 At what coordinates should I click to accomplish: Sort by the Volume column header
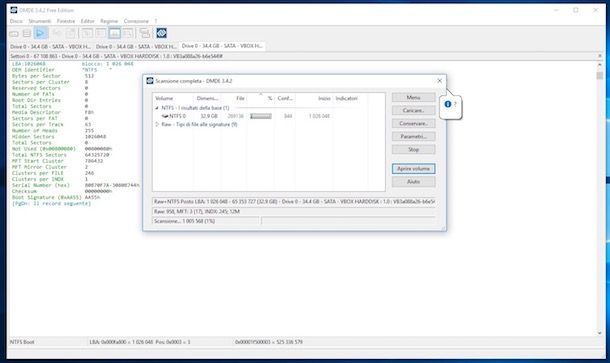point(173,98)
